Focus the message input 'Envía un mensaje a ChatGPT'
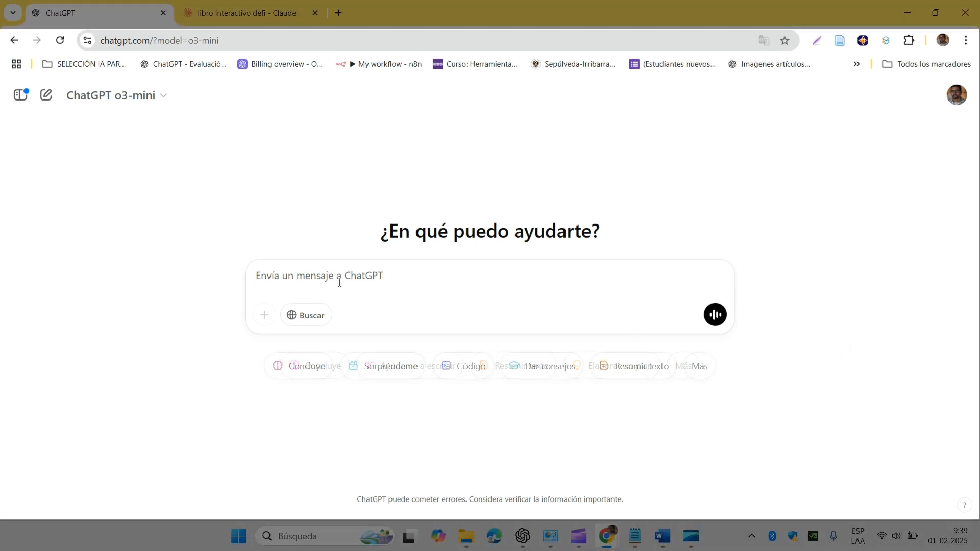The width and height of the screenshot is (980, 551). (x=489, y=276)
